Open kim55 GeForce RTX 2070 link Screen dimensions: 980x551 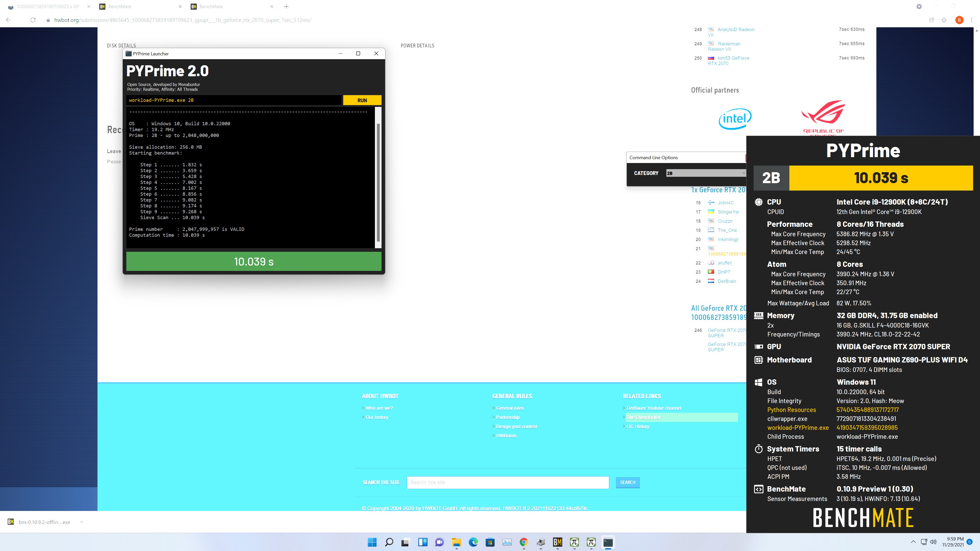(x=729, y=61)
